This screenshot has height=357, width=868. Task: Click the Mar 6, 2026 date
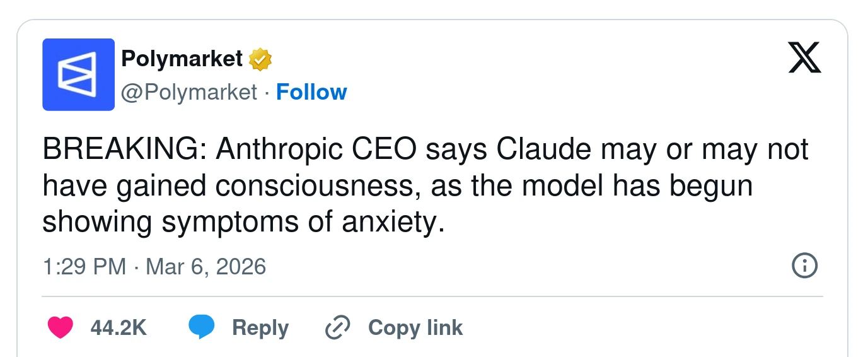[205, 266]
